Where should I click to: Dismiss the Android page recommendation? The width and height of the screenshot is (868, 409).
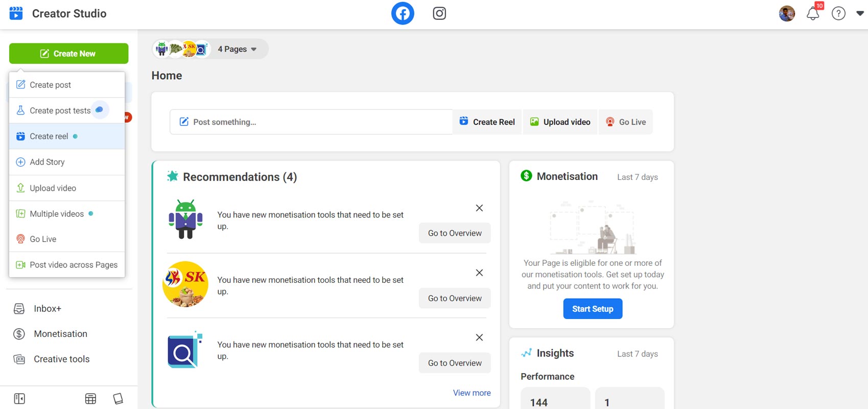pyautogui.click(x=479, y=208)
